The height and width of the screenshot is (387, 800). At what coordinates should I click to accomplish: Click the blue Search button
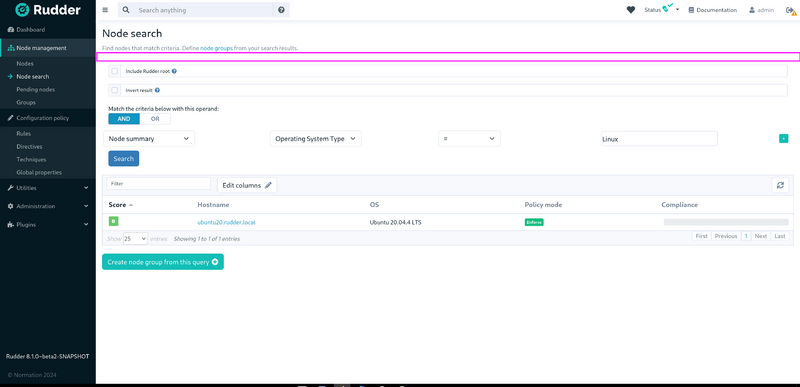tap(123, 159)
